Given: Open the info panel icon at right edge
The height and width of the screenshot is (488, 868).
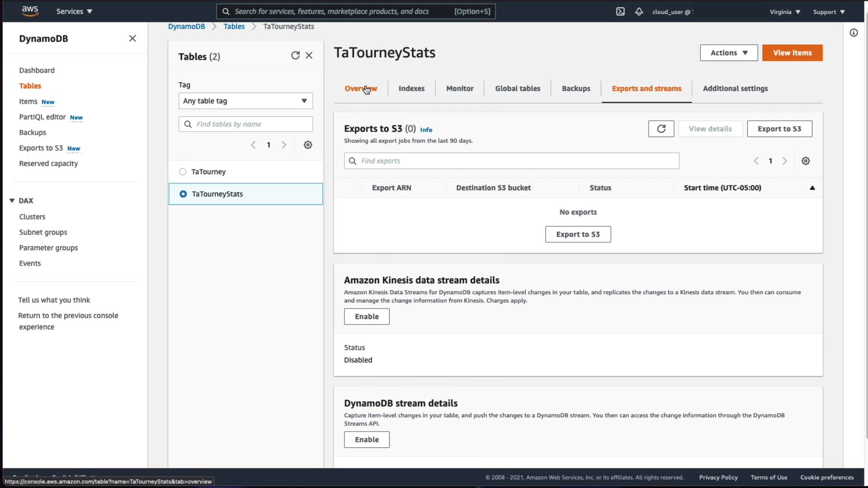Looking at the screenshot, I should coord(854,33).
